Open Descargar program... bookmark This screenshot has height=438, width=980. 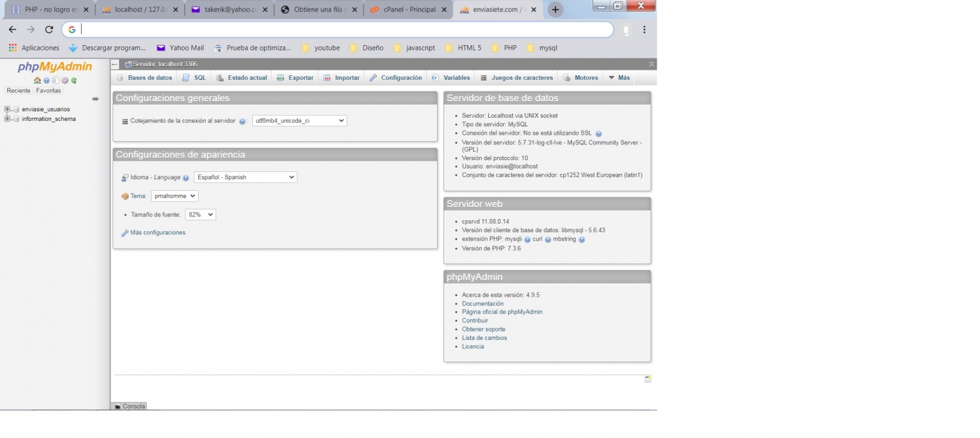tap(107, 48)
